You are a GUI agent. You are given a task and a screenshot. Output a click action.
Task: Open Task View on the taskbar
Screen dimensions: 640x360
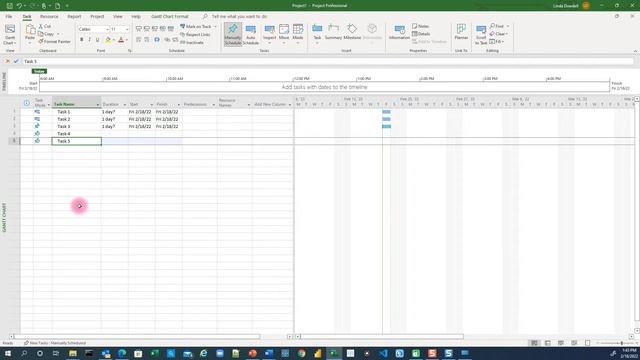56,353
